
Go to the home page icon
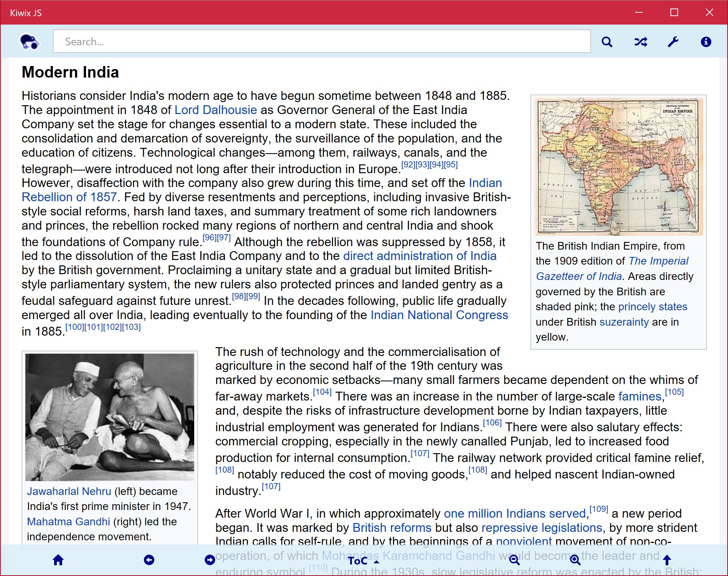coord(58,560)
